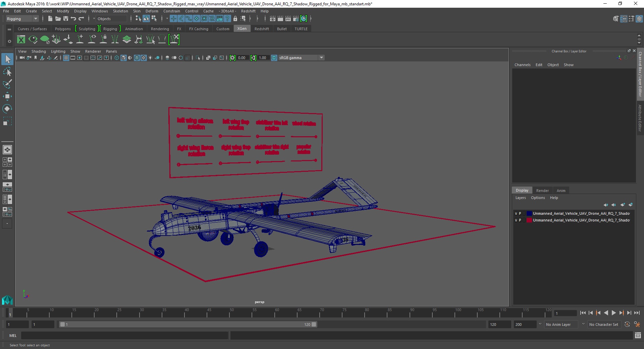Select the arrow Select tool
Screen dimensions: 644x349
pos(7,59)
